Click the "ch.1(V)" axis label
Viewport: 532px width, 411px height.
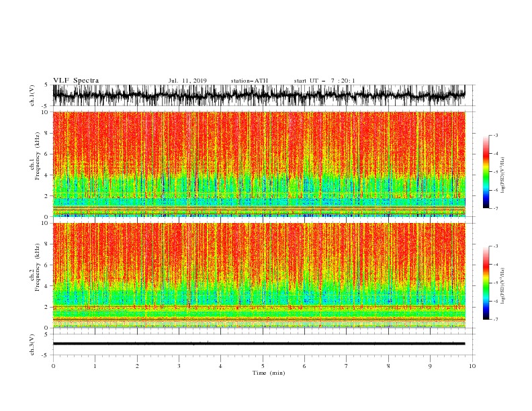coord(32,95)
